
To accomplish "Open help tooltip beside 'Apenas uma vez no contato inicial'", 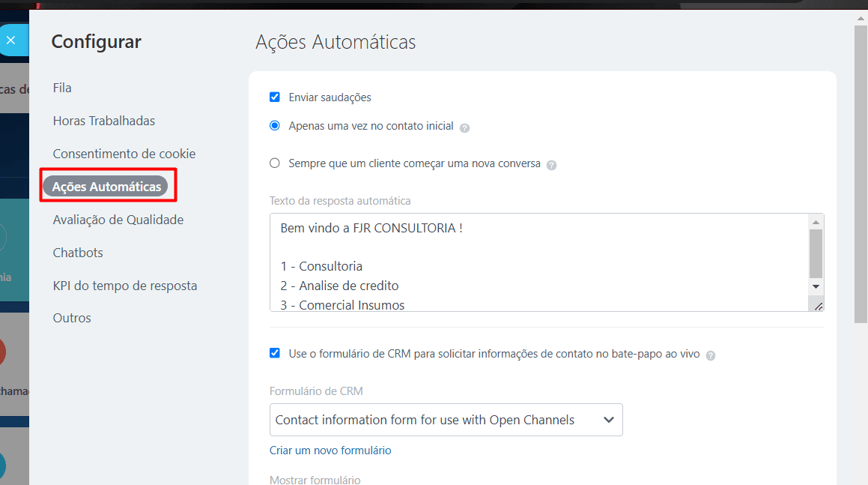I will click(464, 127).
